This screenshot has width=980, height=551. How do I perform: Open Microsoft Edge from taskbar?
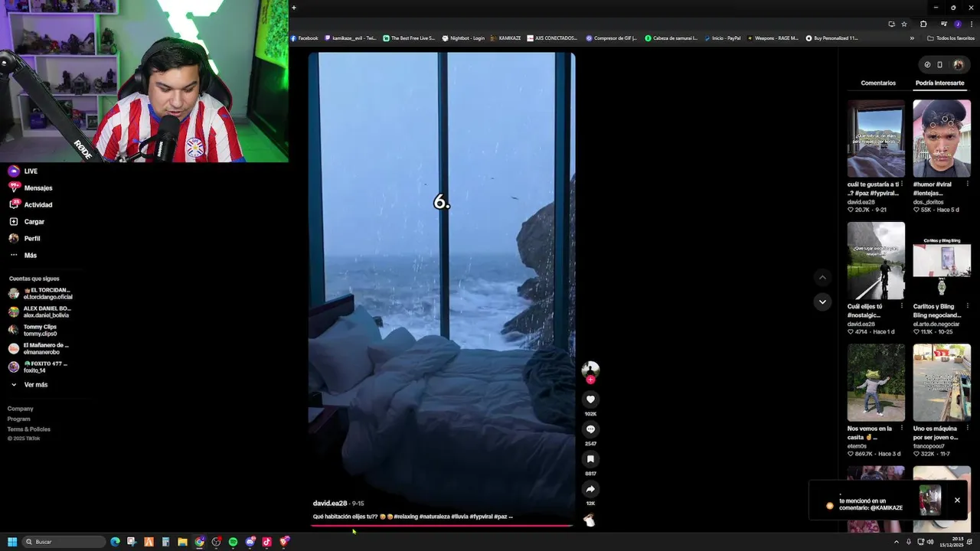[115, 542]
